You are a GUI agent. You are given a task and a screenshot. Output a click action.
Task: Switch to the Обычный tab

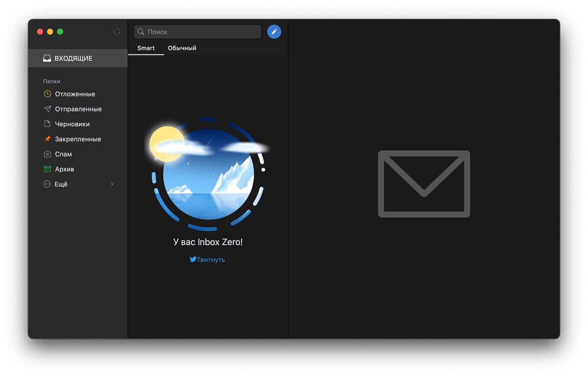pyautogui.click(x=182, y=48)
